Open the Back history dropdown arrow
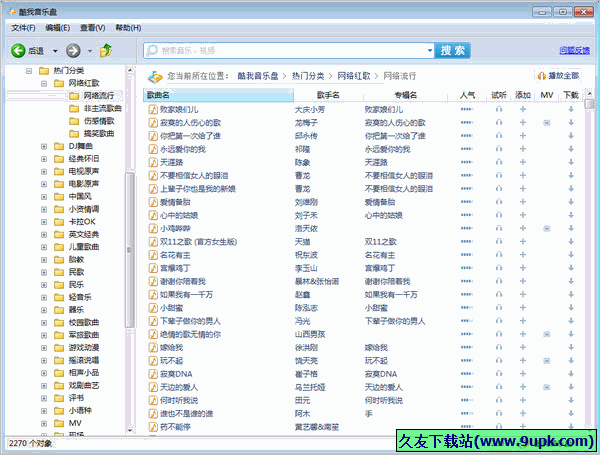 point(55,51)
